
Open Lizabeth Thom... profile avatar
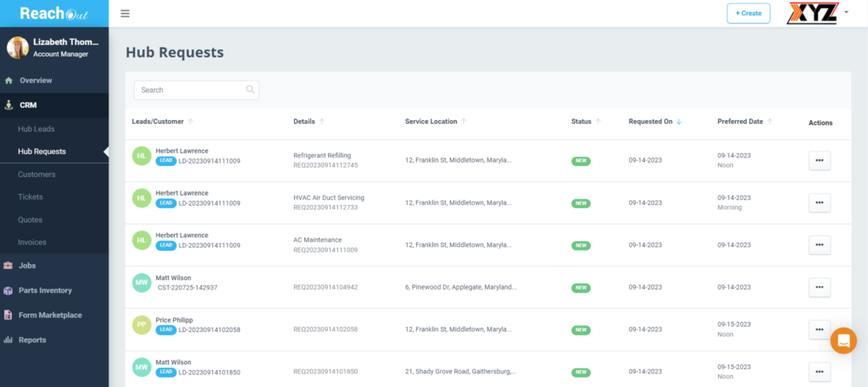click(18, 47)
